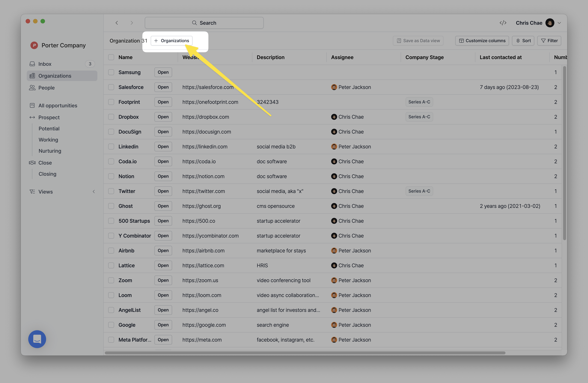Click the back navigation arrow
Viewport: 588px width, 383px height.
pos(117,23)
